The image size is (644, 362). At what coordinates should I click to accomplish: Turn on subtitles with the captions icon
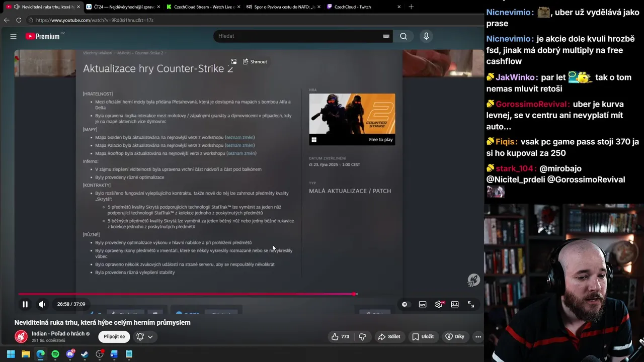[423, 304]
